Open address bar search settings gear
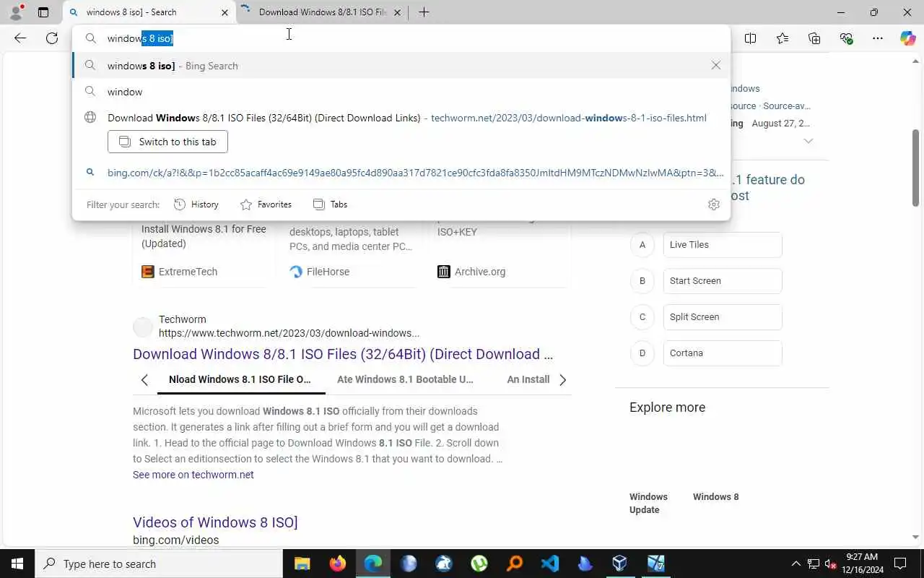924x578 pixels. point(714,204)
